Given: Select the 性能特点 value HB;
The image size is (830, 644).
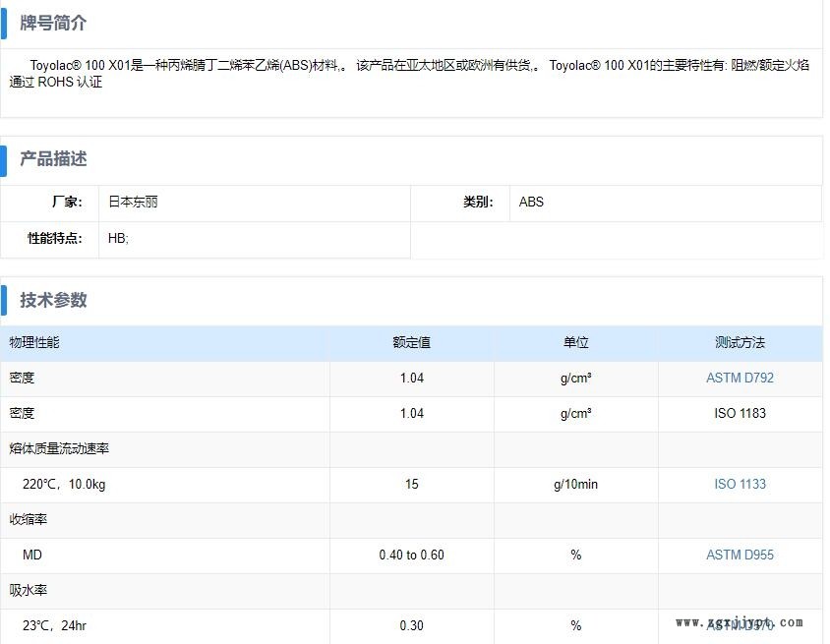Looking at the screenshot, I should point(118,238).
